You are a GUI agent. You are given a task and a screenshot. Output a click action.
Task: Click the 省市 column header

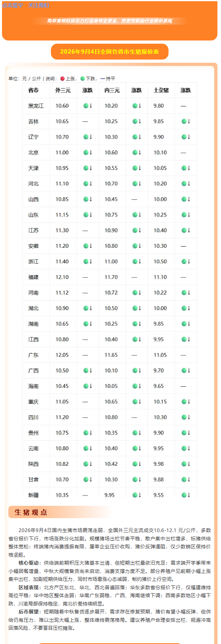(x=33, y=91)
